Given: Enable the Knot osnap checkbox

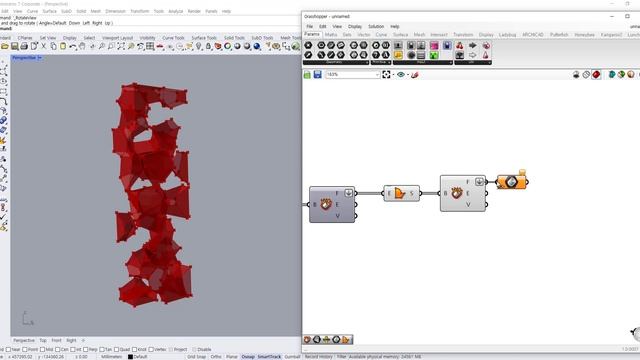Looking at the screenshot, I should point(134,350).
